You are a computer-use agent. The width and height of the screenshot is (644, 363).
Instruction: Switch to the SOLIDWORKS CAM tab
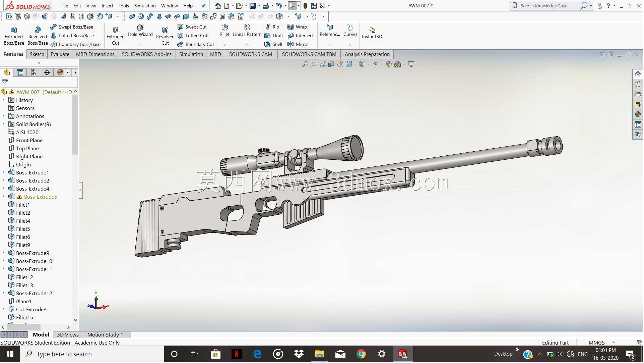point(251,54)
